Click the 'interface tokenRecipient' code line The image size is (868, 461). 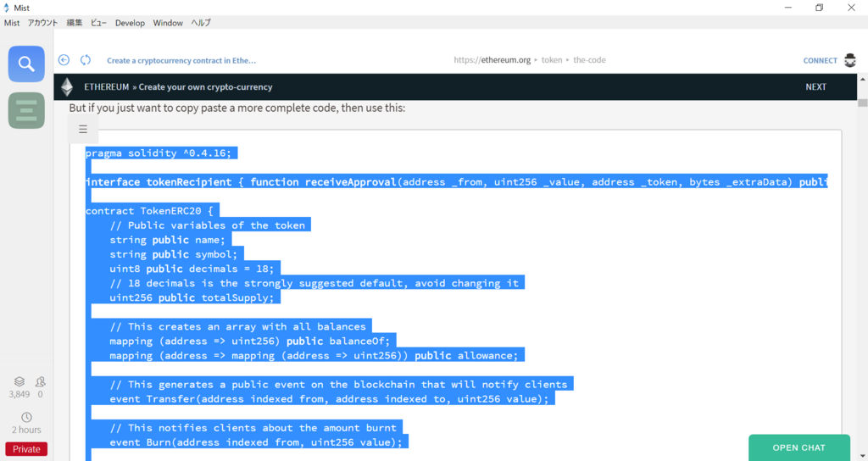457,182
